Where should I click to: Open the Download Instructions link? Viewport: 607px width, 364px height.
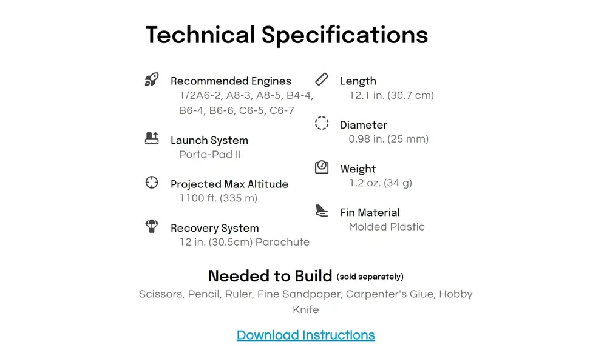click(x=306, y=335)
